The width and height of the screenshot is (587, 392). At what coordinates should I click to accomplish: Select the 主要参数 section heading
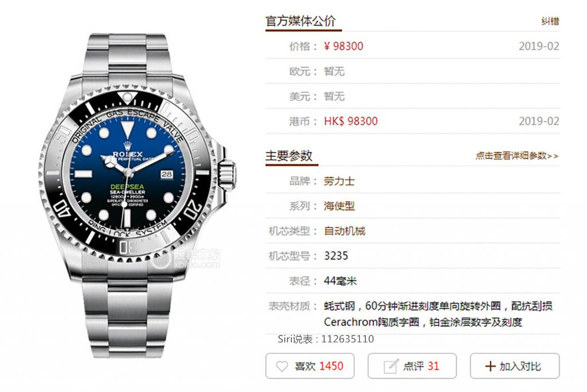pos(289,155)
